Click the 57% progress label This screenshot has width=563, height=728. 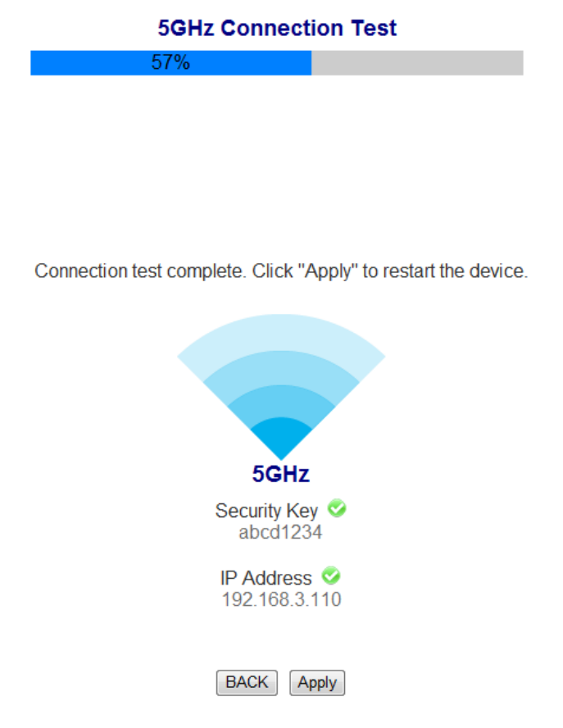(x=170, y=63)
